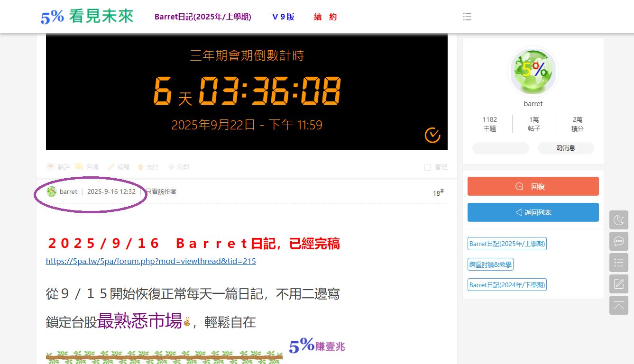
Task: Click the 只看該作者 filter link
Action: coord(161,192)
